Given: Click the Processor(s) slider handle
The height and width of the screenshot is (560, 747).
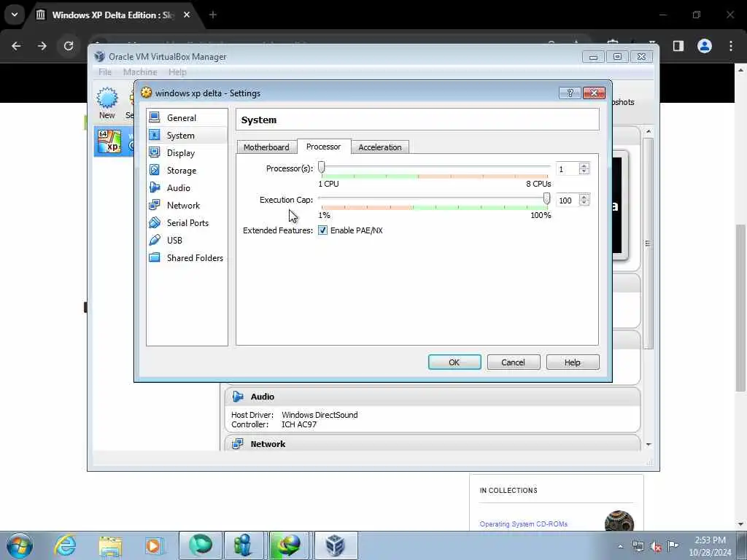Looking at the screenshot, I should (322, 168).
